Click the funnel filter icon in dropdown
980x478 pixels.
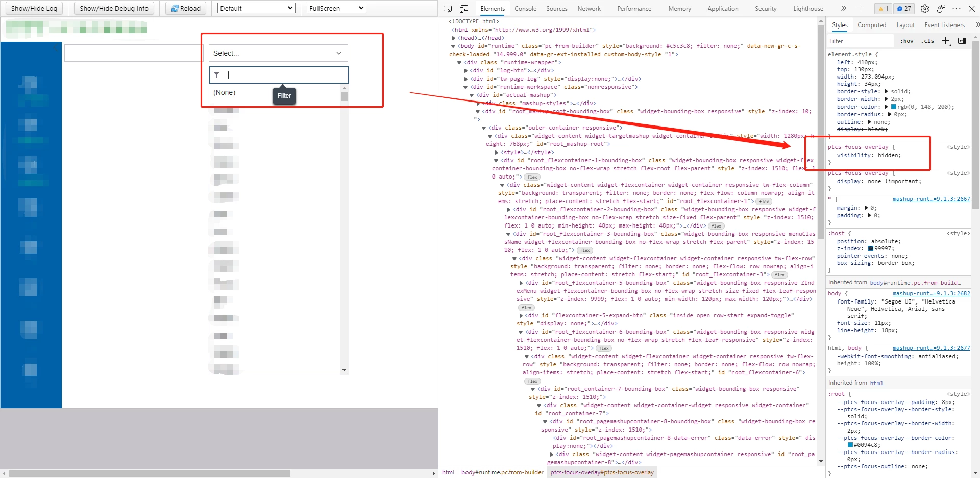(x=217, y=75)
